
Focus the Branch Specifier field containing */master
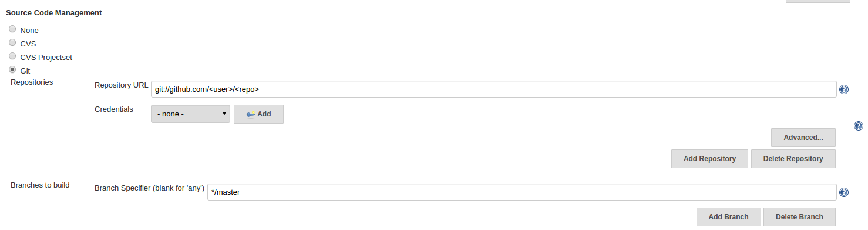click(522, 192)
